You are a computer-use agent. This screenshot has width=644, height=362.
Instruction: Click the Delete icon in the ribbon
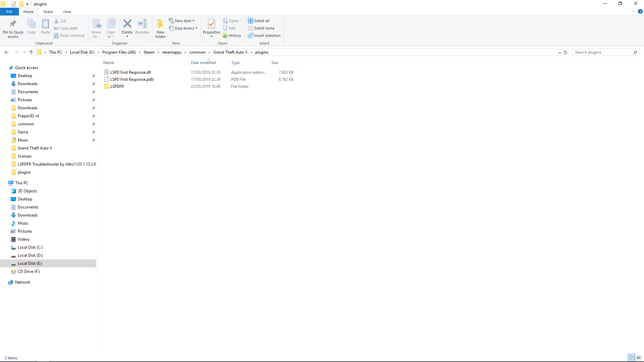tap(127, 24)
